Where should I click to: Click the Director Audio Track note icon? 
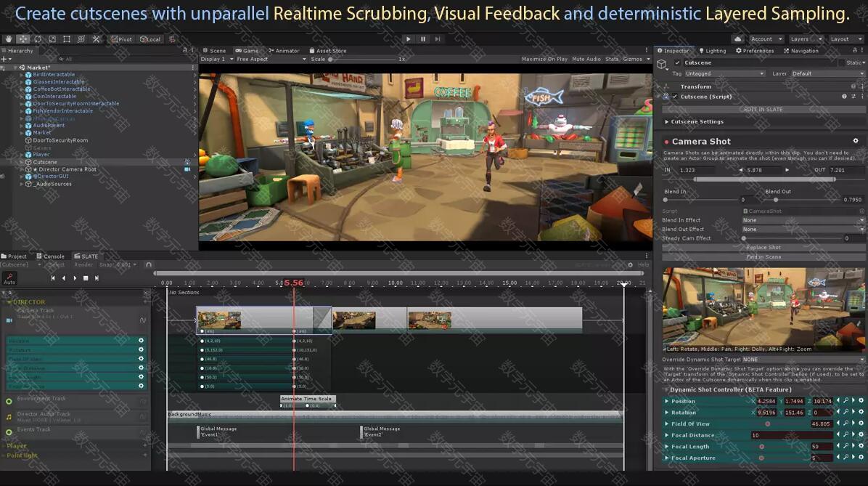pos(9,417)
